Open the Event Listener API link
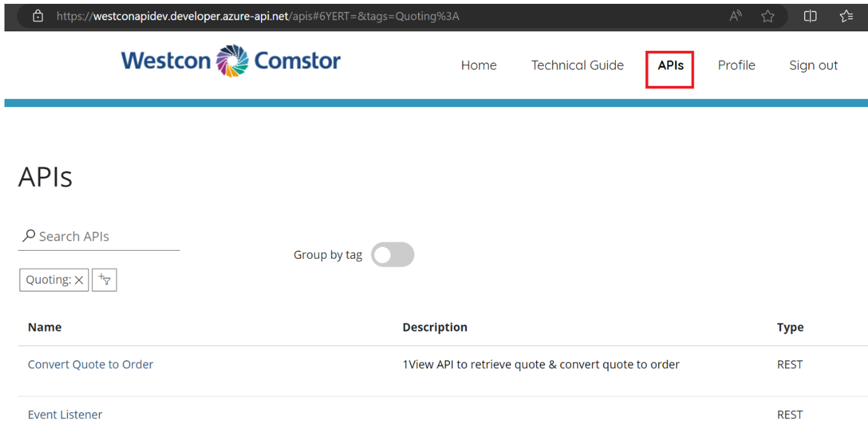This screenshot has height=435, width=868. (65, 415)
